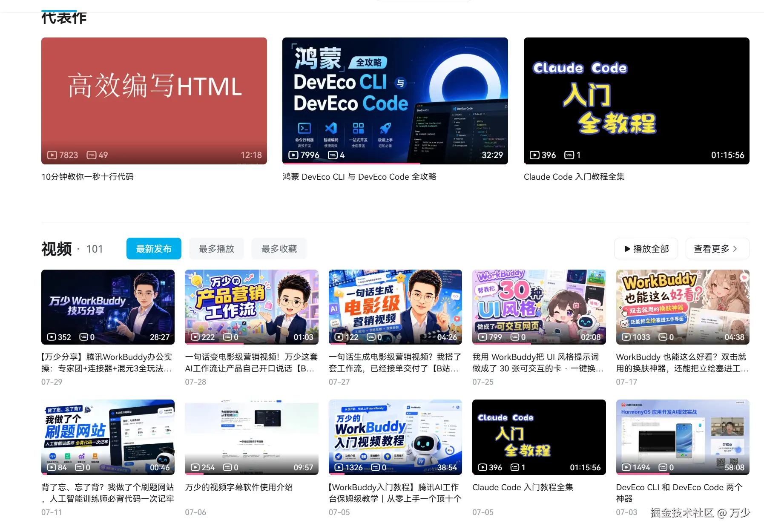Click the play-count icon beside 1494
The height and width of the screenshot is (532, 764).
(x=626, y=467)
